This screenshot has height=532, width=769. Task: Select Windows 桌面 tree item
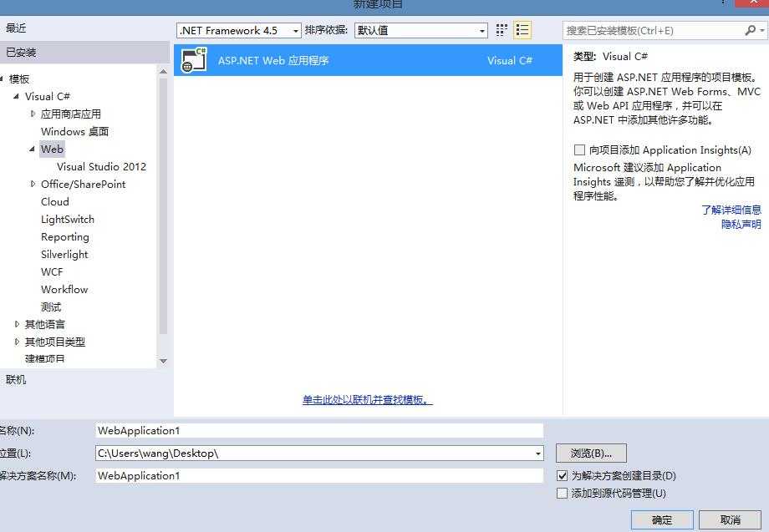coord(74,131)
